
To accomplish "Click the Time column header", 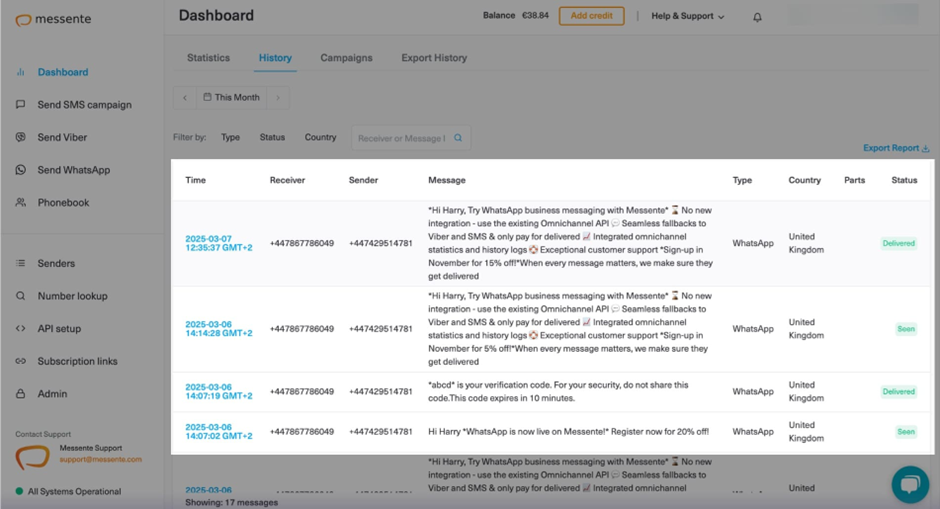I will click(195, 180).
